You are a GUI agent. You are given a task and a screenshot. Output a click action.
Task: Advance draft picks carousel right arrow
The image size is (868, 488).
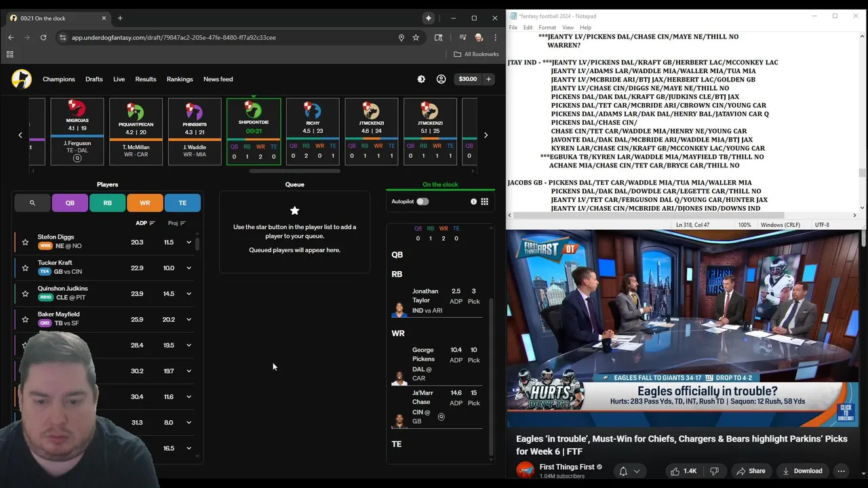(486, 135)
